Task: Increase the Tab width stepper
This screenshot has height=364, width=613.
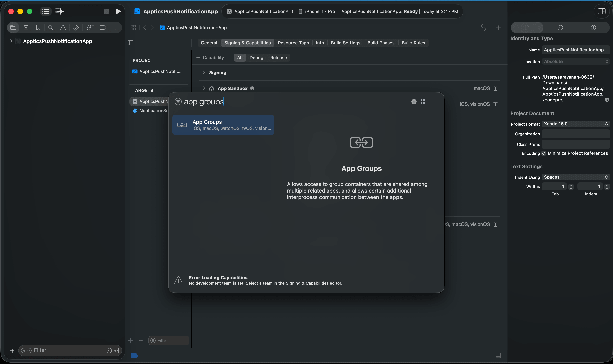Action: pos(571,185)
